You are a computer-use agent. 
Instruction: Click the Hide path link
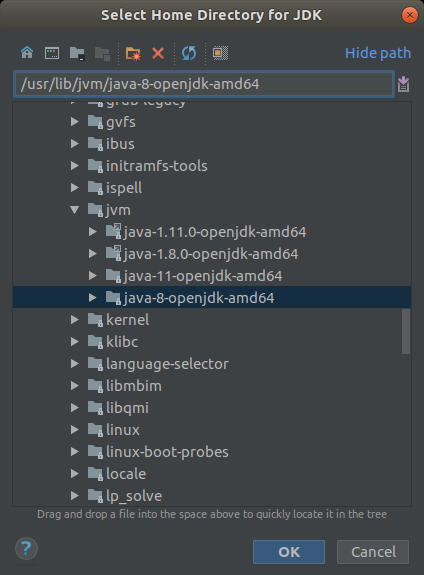(378, 53)
